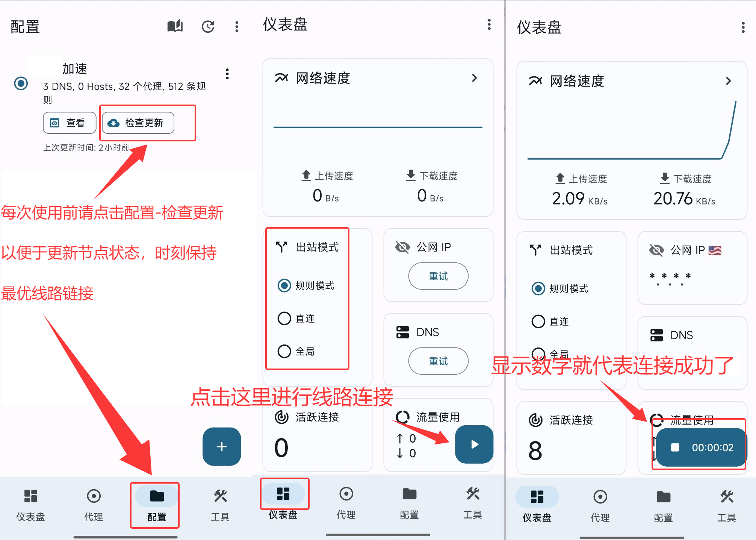Expand 网络速度 chevron in right dashboard
The width and height of the screenshot is (756, 540).
click(x=729, y=81)
